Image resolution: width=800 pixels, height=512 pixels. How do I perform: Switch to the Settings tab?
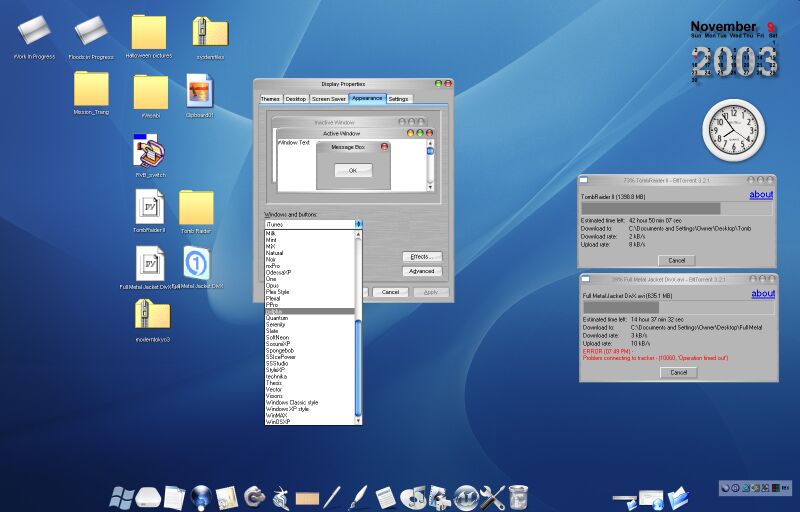pos(398,99)
